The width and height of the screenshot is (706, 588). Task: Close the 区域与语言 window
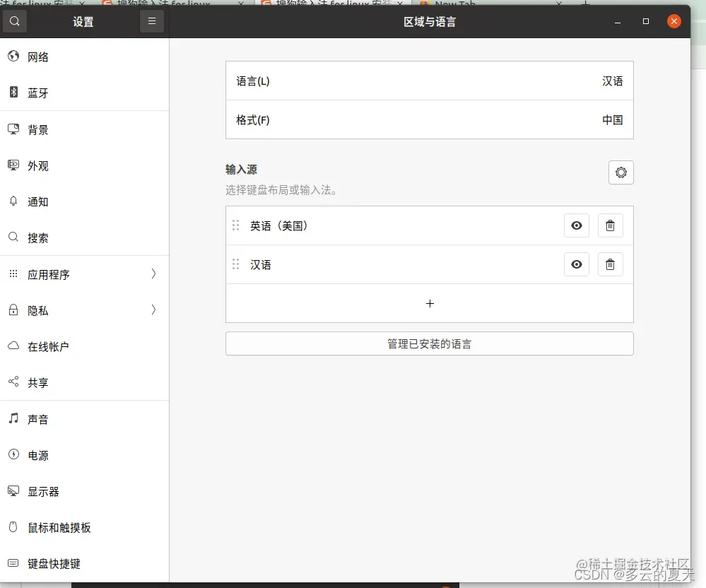pyautogui.click(x=674, y=21)
